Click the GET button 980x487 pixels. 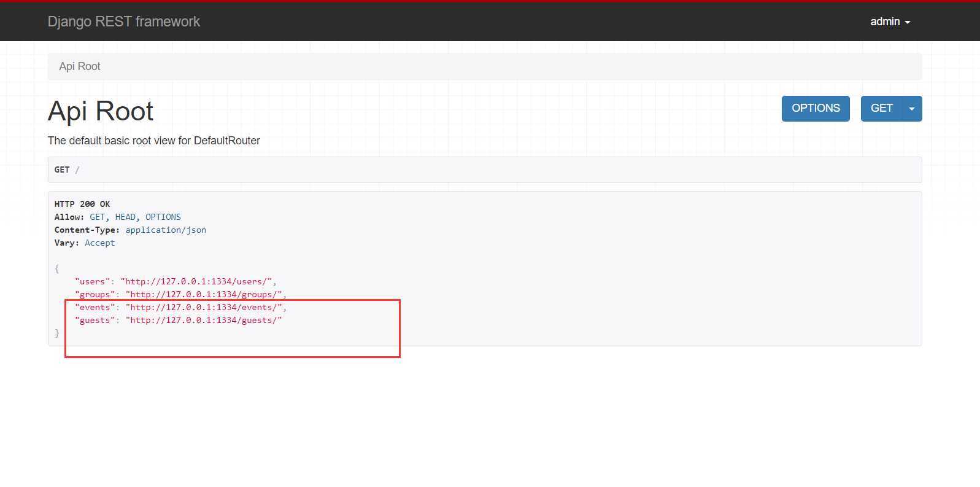881,109
